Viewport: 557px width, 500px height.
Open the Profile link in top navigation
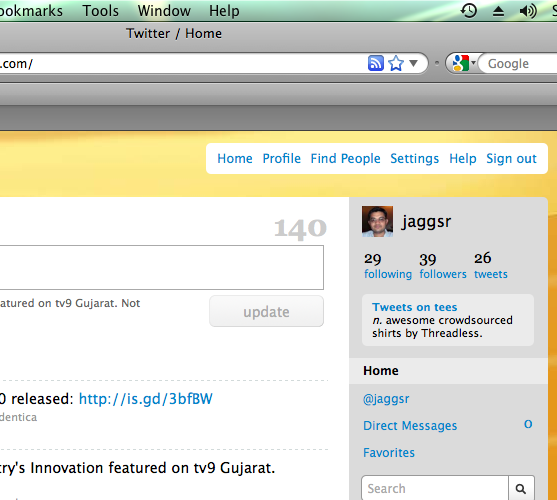(x=282, y=158)
